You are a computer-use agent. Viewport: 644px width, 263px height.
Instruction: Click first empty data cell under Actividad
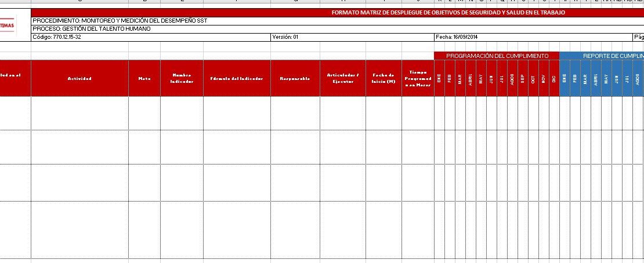(79, 113)
